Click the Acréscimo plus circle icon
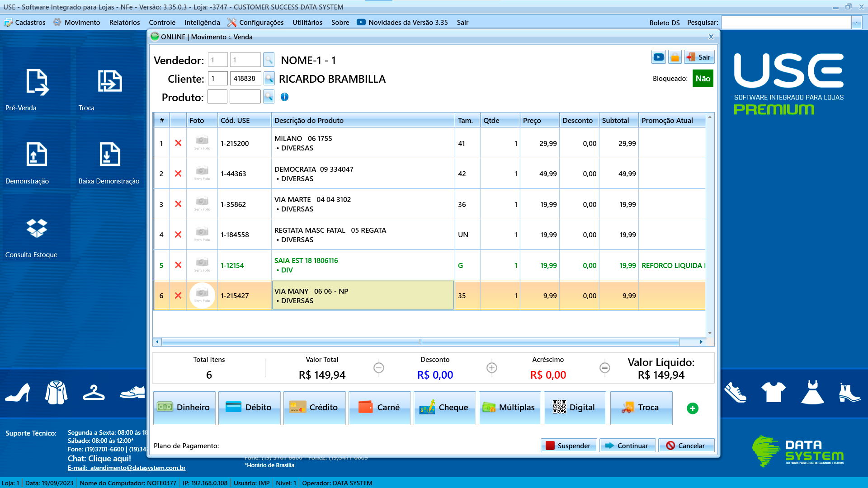 point(492,368)
